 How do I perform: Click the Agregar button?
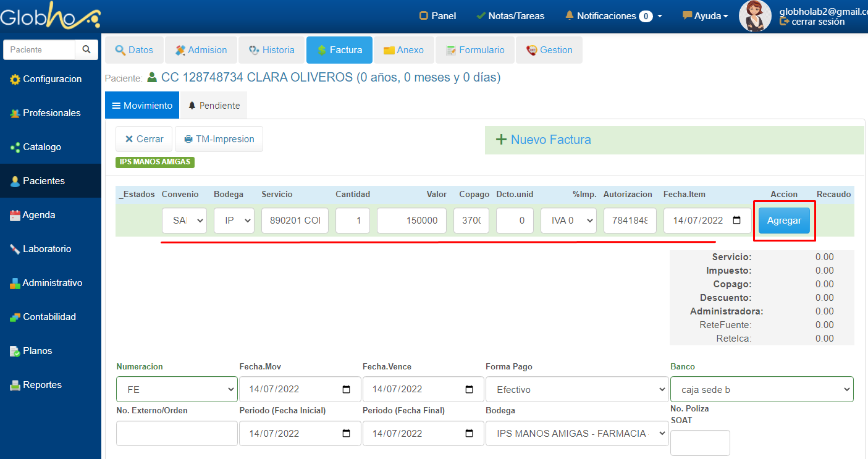(784, 221)
